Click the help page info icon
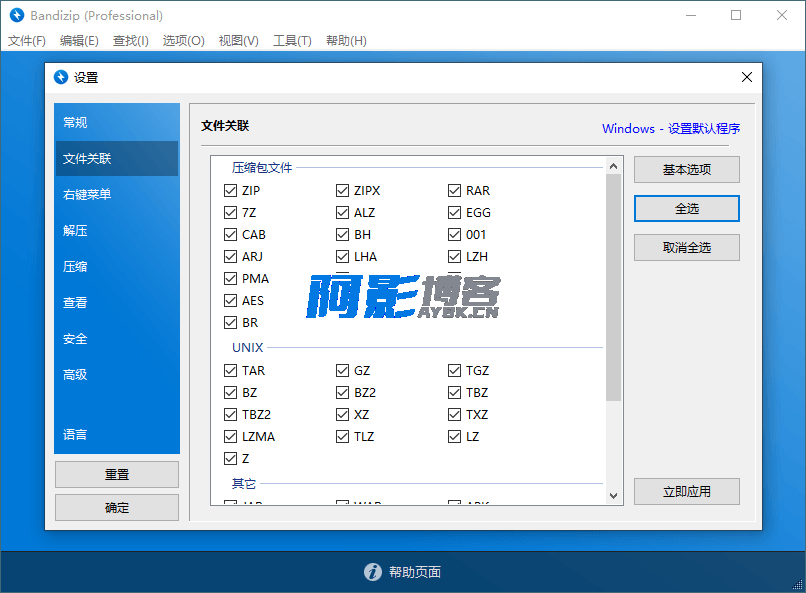Screen dimensions: 806x593 point(373,571)
